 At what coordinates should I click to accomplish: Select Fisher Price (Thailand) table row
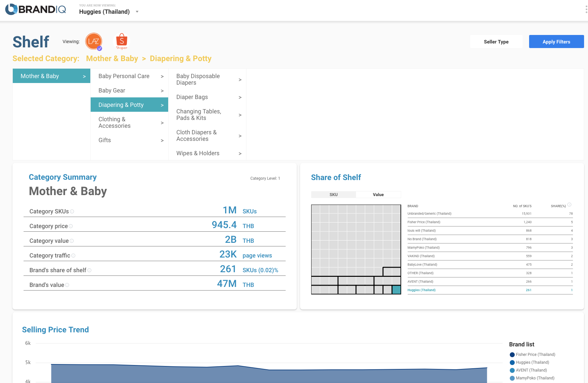click(490, 222)
